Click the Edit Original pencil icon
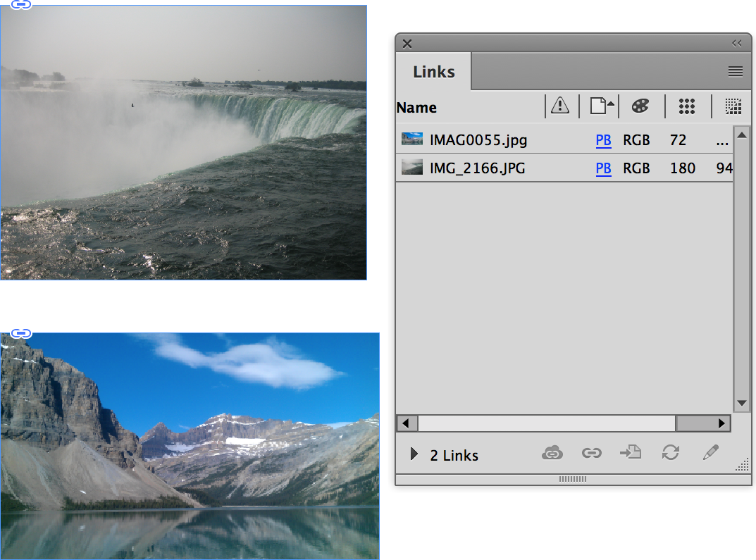The image size is (756, 560). pyautogui.click(x=710, y=453)
